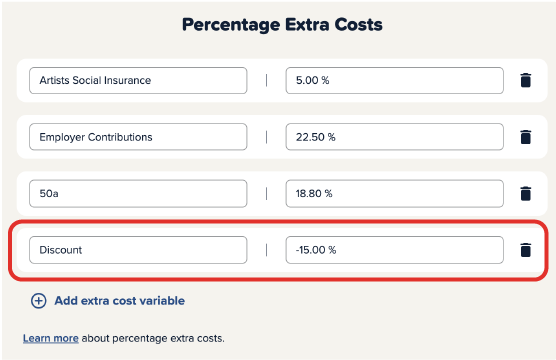Open the Learn more link
Viewport: 556px width, 360px height.
[x=51, y=338]
